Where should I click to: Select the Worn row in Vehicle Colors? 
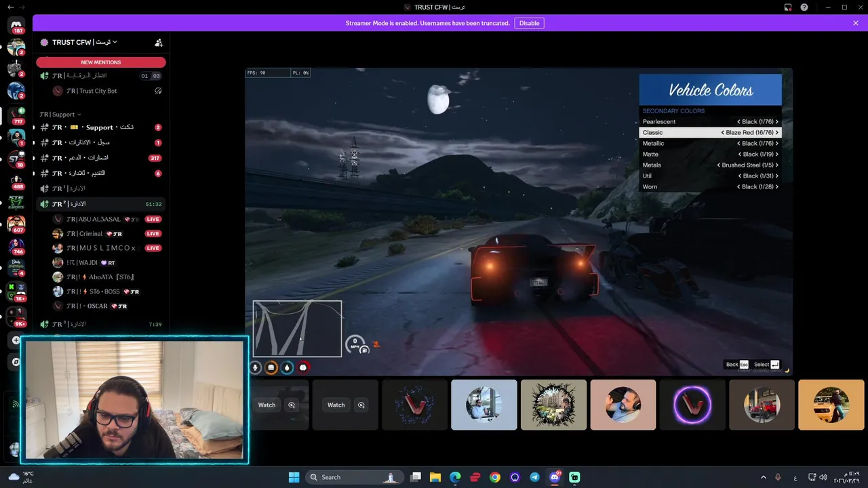pos(710,186)
